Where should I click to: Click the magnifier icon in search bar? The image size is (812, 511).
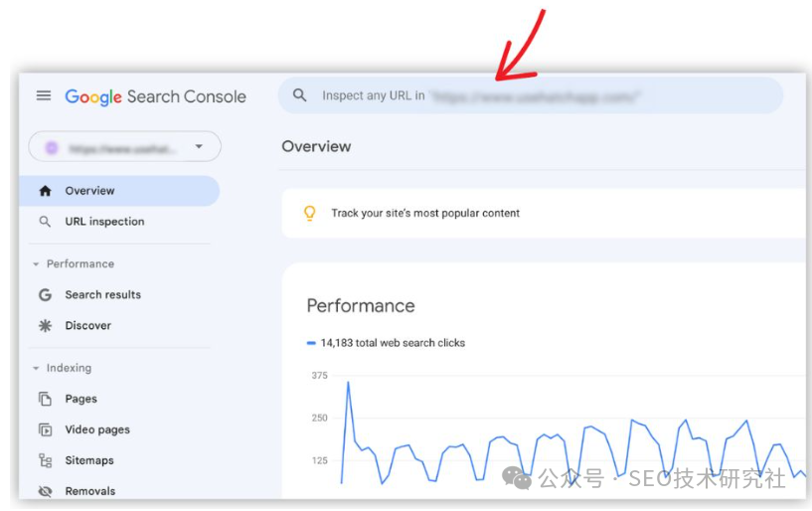(x=299, y=94)
